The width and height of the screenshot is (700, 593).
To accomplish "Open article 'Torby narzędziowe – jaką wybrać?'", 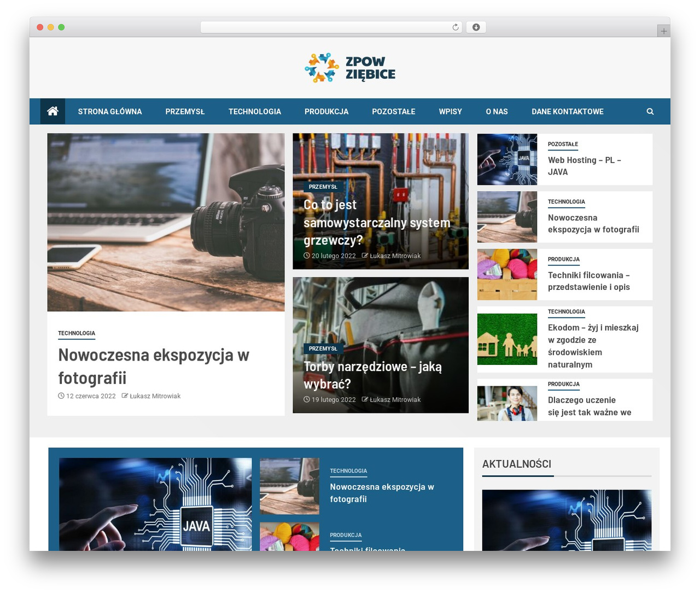I will (372, 375).
